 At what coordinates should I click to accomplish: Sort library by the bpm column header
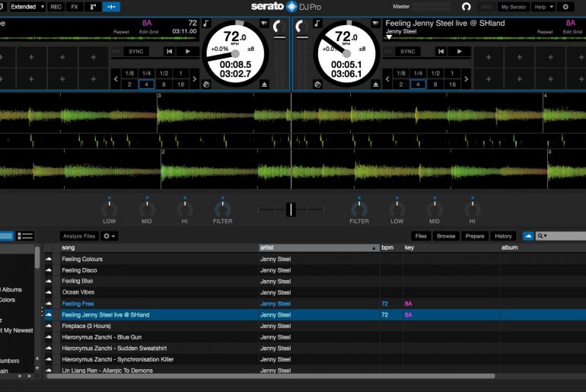(391, 247)
